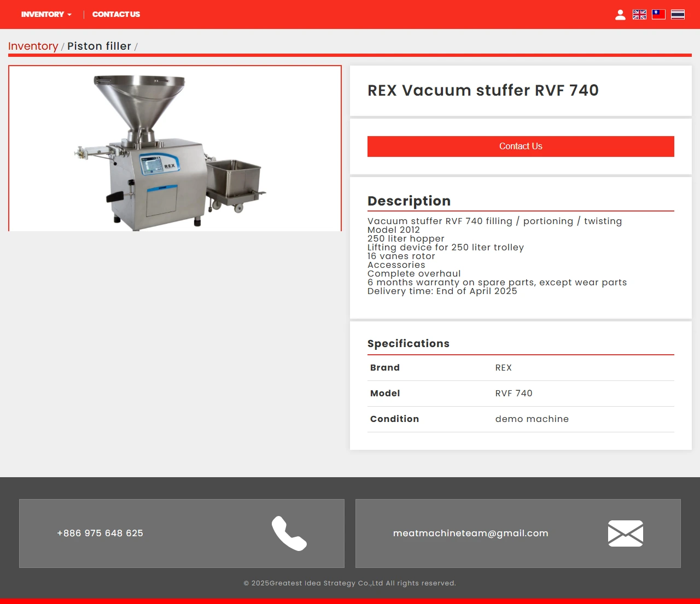Viewport: 700px width, 604px height.
Task: Click the Specifications heading
Action: click(x=409, y=343)
